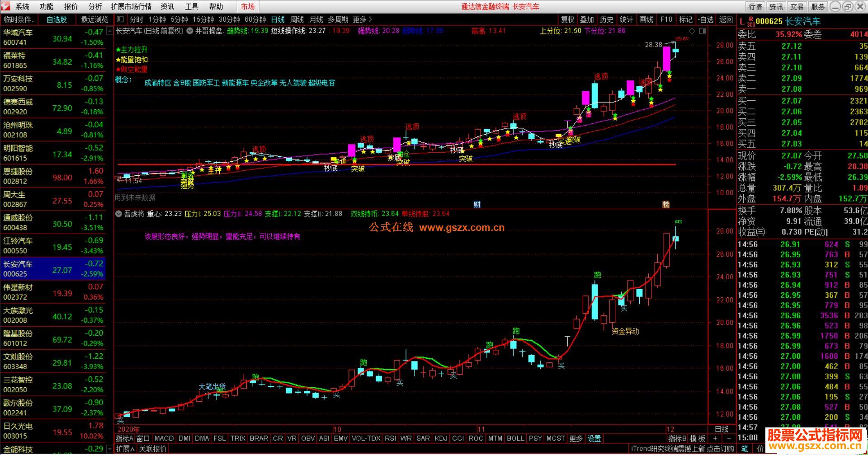868x455 pixels.
Task: Click the 榜 marker on chart
Action: point(666,204)
